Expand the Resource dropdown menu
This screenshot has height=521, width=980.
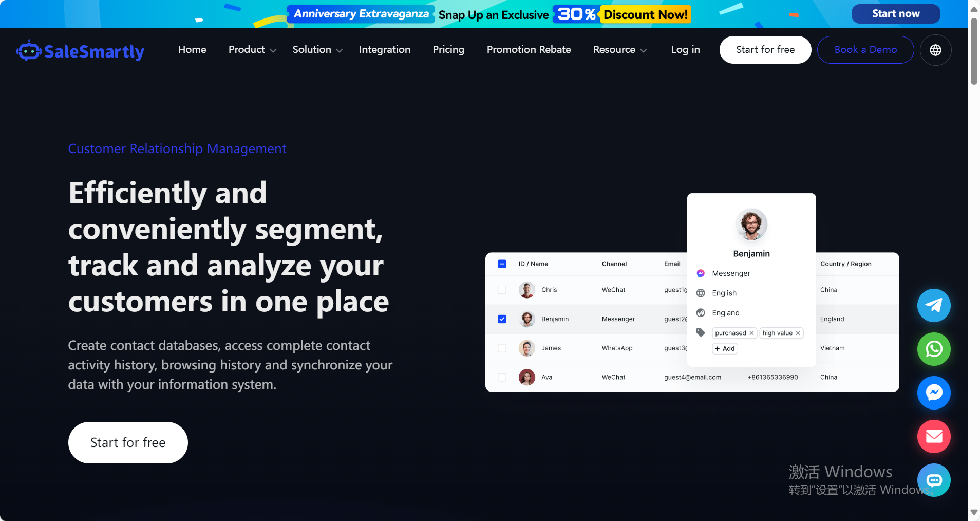pyautogui.click(x=620, y=50)
